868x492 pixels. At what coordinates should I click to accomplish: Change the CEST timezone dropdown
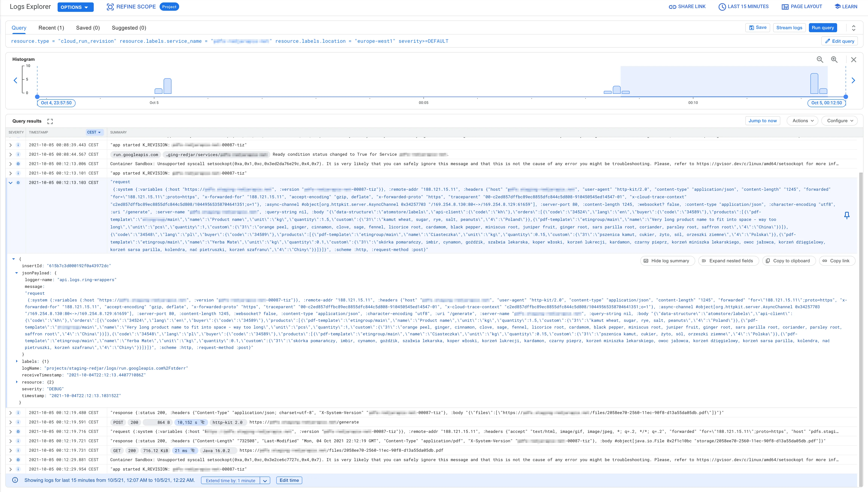pos(94,133)
